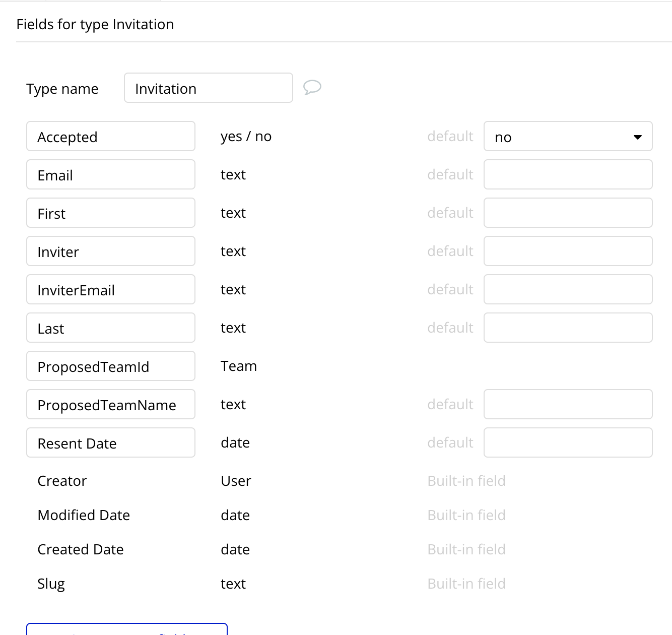Click the Last field name box
Viewport: 672px width, 635px height.
pos(111,328)
